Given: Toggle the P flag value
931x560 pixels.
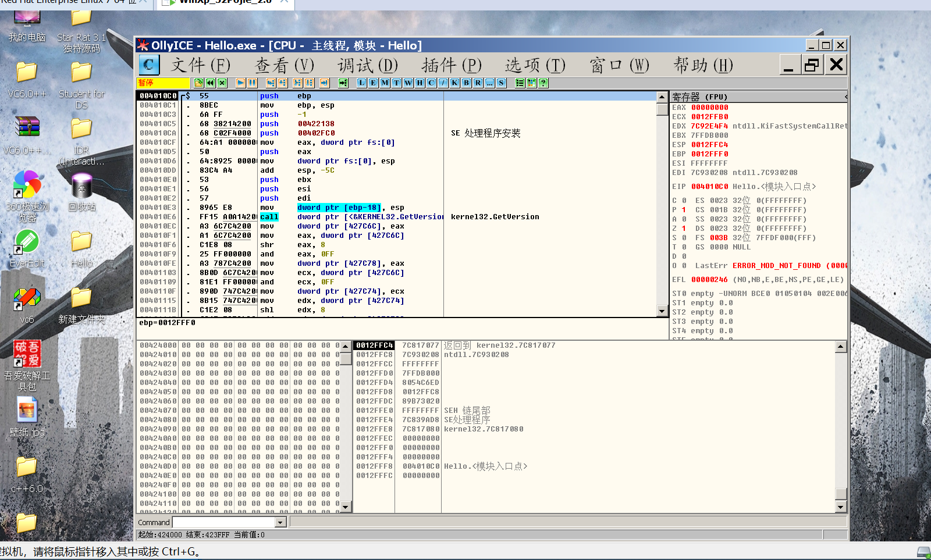Looking at the screenshot, I should point(684,210).
